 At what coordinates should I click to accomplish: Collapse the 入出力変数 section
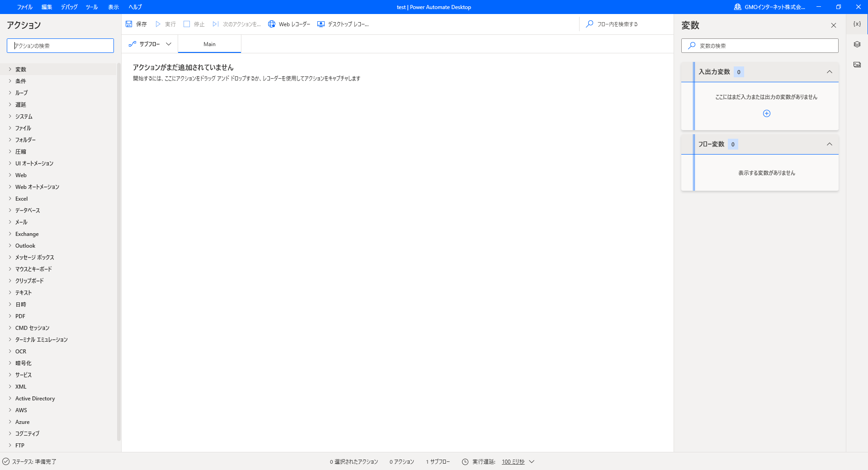click(x=830, y=72)
